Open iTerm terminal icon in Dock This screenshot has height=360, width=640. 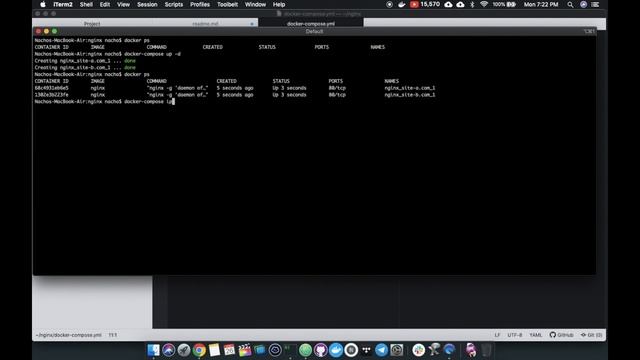point(290,350)
